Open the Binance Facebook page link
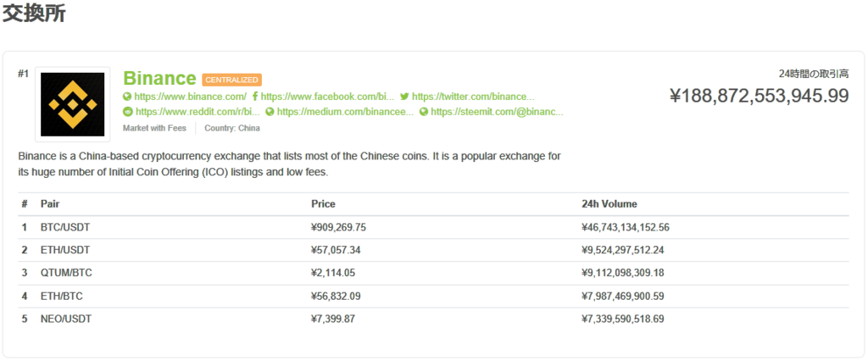The image size is (868, 361). [328, 97]
